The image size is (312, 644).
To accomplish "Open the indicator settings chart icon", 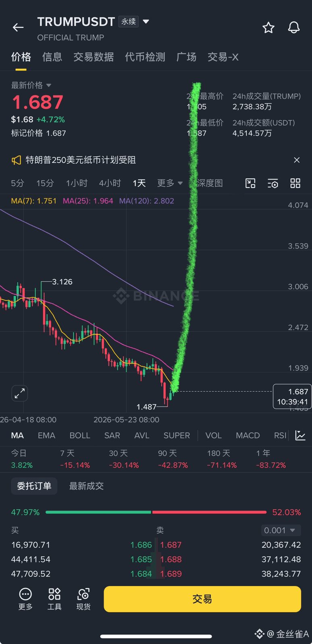I will coord(300,435).
